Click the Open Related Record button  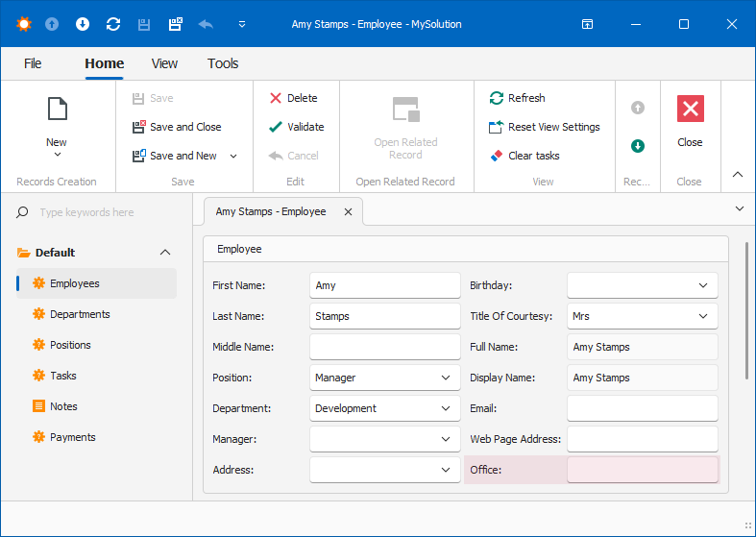(x=406, y=128)
